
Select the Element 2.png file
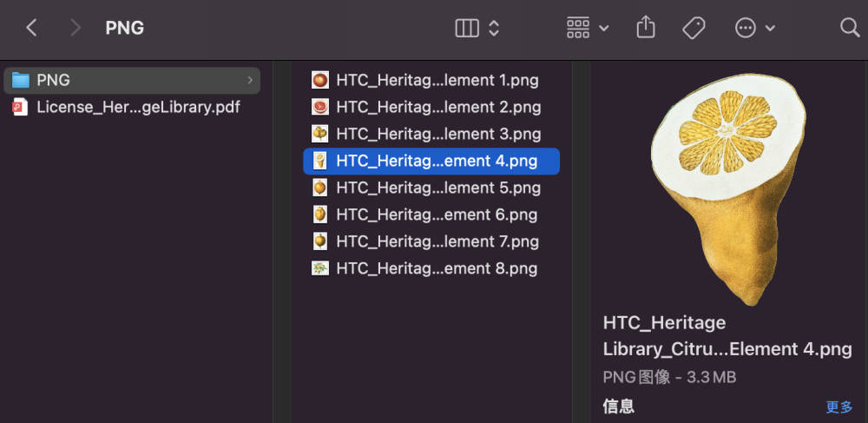pos(438,107)
